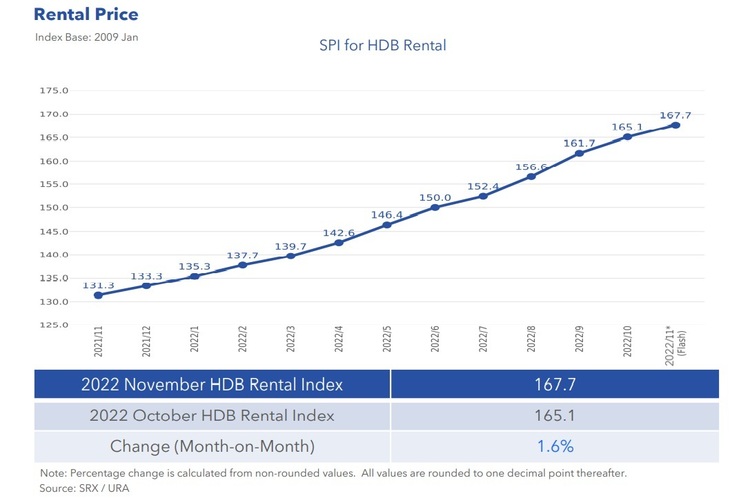Click the 2022/11* (Flash) x-axis label
Screen dimensions: 750x498
[675, 346]
